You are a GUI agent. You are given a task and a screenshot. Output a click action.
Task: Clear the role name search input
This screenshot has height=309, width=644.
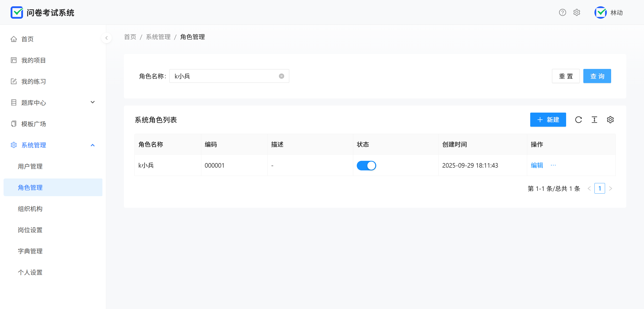pos(281,76)
